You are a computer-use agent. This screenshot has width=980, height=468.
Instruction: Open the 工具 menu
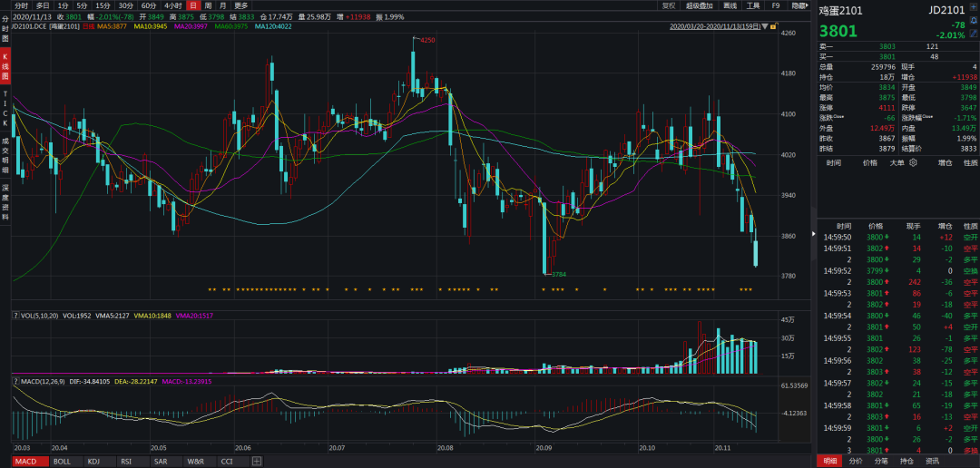(753, 5)
